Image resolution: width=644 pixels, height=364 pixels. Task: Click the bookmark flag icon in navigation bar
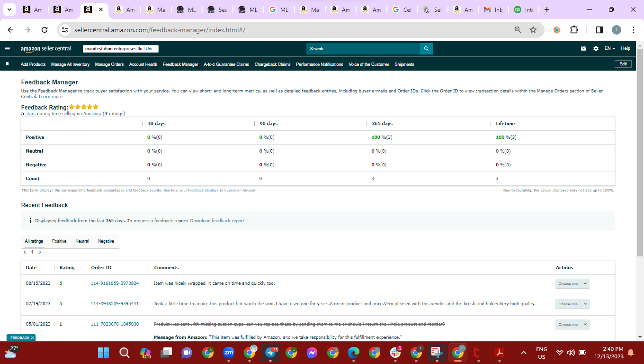pos(7,64)
